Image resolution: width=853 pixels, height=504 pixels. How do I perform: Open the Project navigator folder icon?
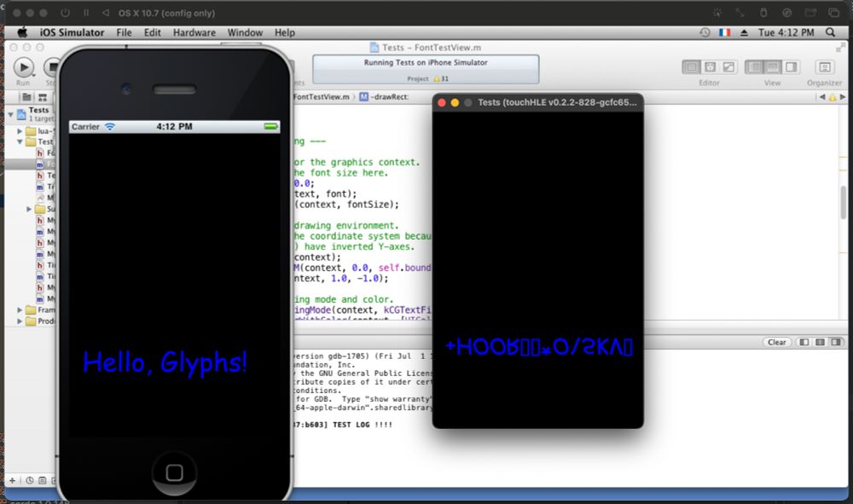click(x=26, y=97)
